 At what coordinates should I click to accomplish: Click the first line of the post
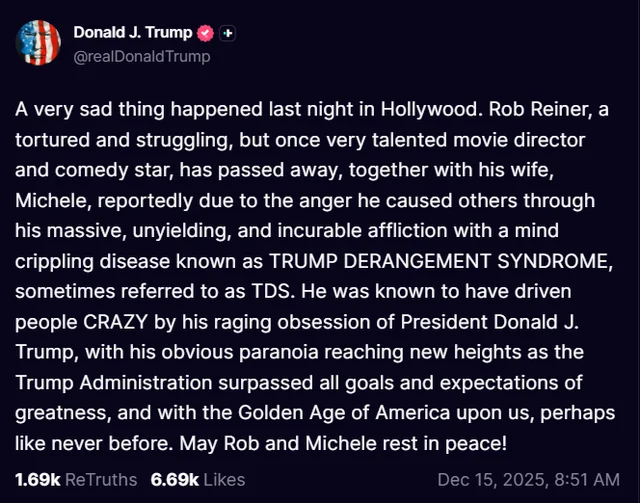click(320, 109)
